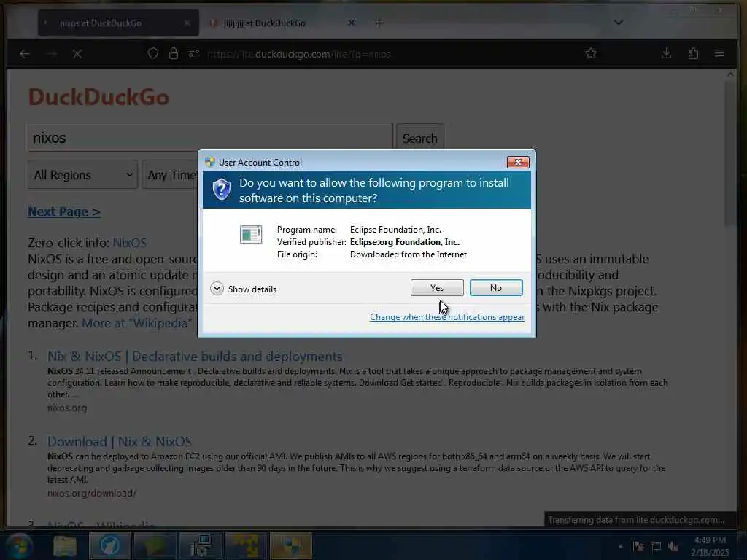Open network status tray icon
The width and height of the screenshot is (747, 560).
[x=656, y=546]
